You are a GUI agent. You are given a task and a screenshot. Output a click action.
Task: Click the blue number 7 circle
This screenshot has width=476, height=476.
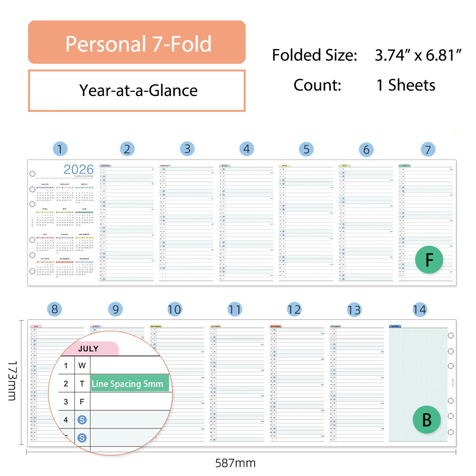[428, 149]
